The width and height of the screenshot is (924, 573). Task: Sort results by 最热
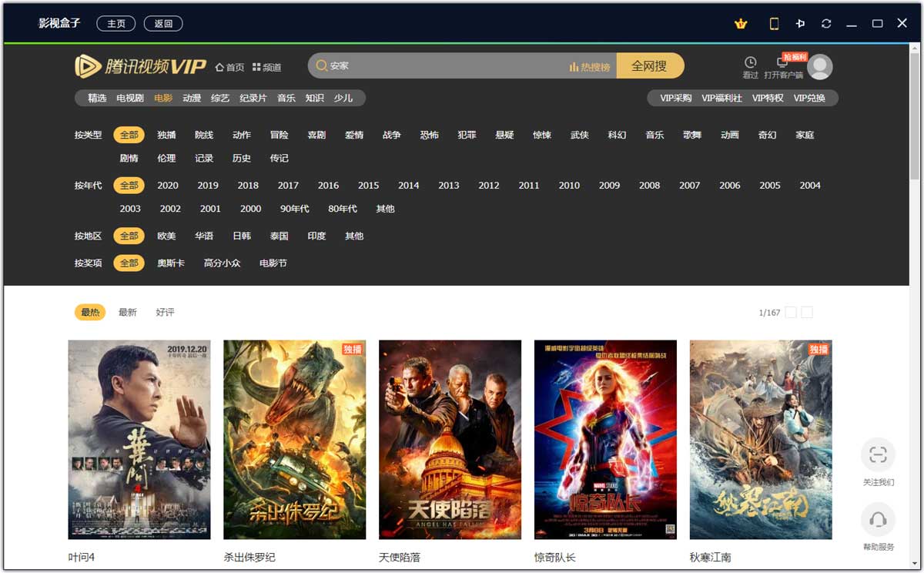tap(90, 312)
